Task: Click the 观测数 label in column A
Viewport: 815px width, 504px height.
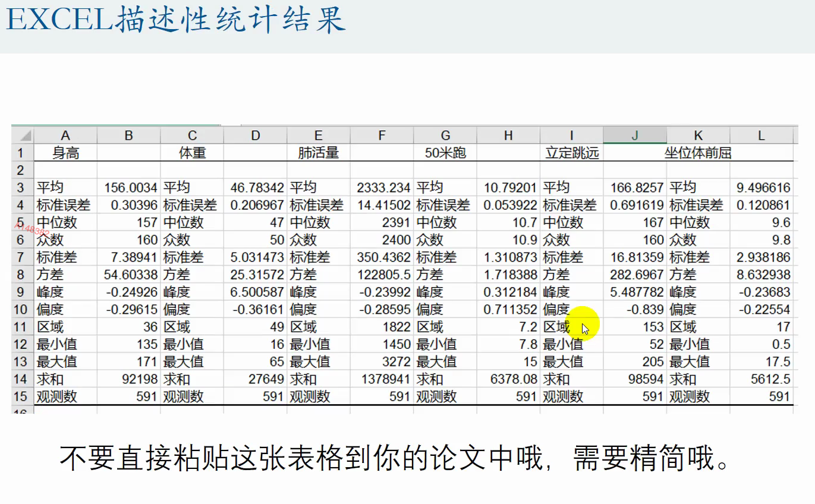Action: [x=56, y=396]
